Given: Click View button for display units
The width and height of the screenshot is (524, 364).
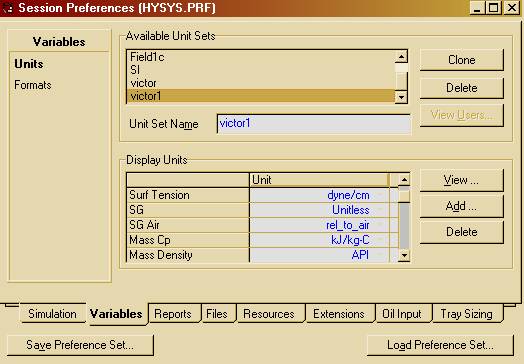Looking at the screenshot, I should (462, 180).
